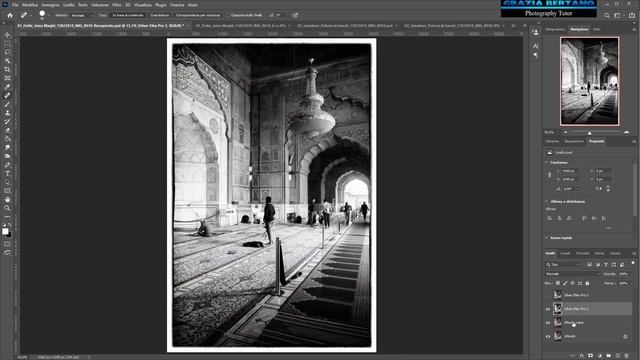Open the Immagine menu
This screenshot has width=640, height=360.
(50, 5)
